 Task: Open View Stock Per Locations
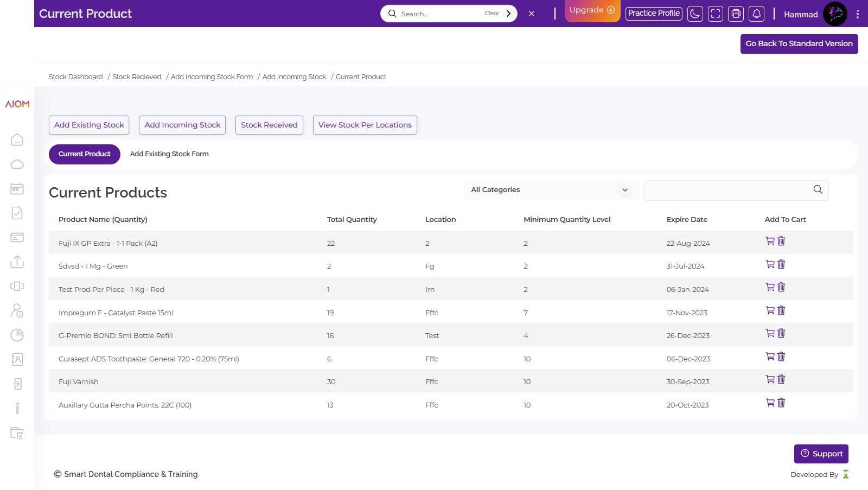(x=365, y=125)
